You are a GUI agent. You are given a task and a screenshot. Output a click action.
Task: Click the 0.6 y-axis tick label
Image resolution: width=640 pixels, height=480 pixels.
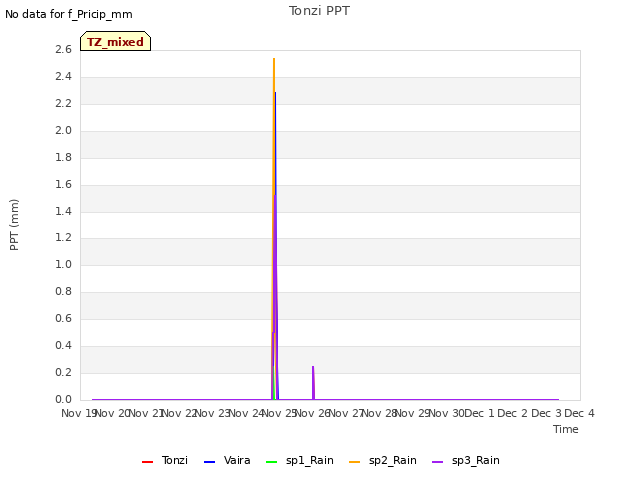(x=64, y=319)
